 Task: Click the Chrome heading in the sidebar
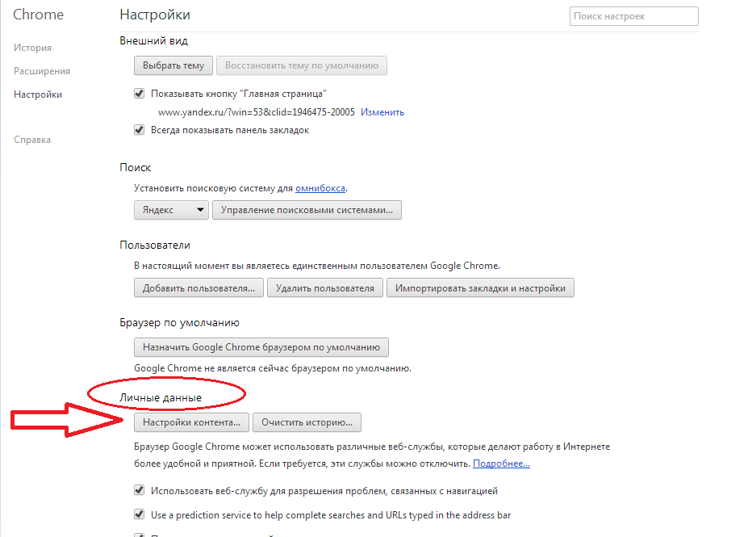click(x=38, y=15)
